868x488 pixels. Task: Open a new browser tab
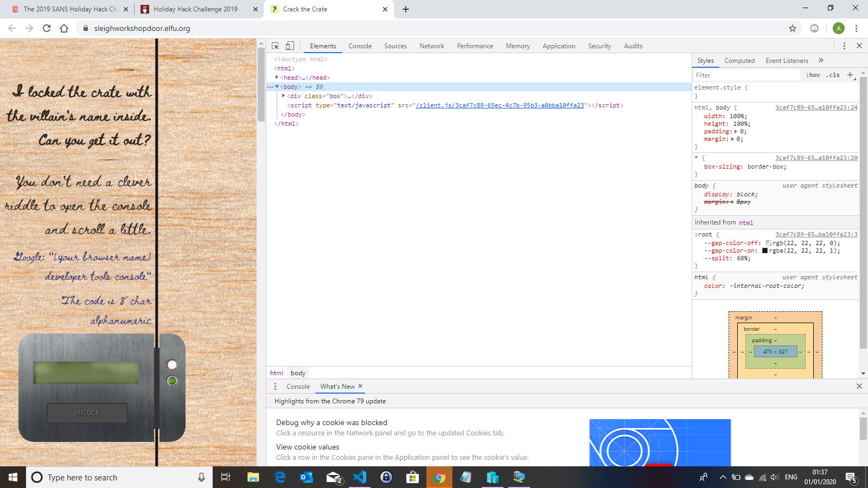pos(406,9)
